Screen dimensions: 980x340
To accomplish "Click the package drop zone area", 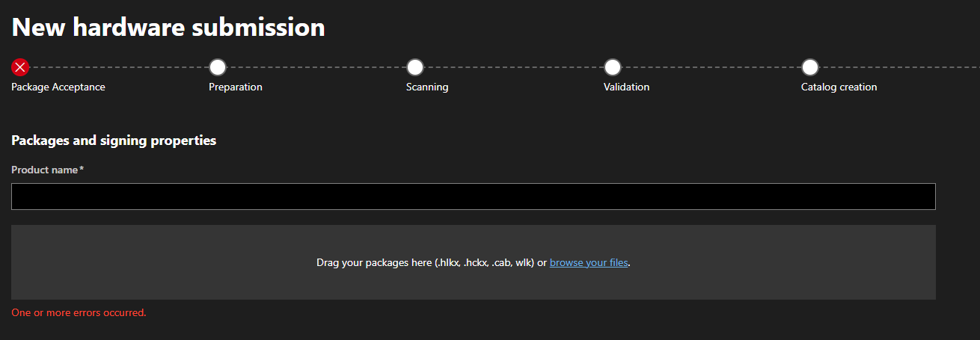I will pos(474,262).
